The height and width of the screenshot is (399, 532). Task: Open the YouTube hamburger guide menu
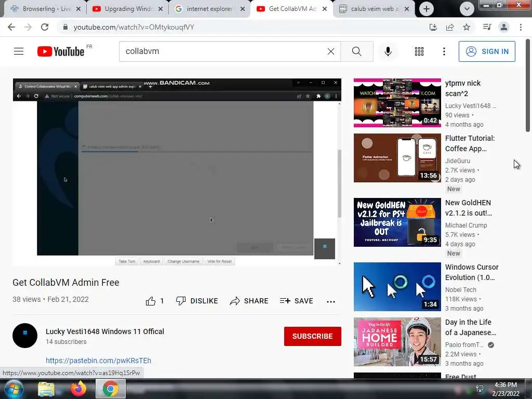tap(19, 51)
